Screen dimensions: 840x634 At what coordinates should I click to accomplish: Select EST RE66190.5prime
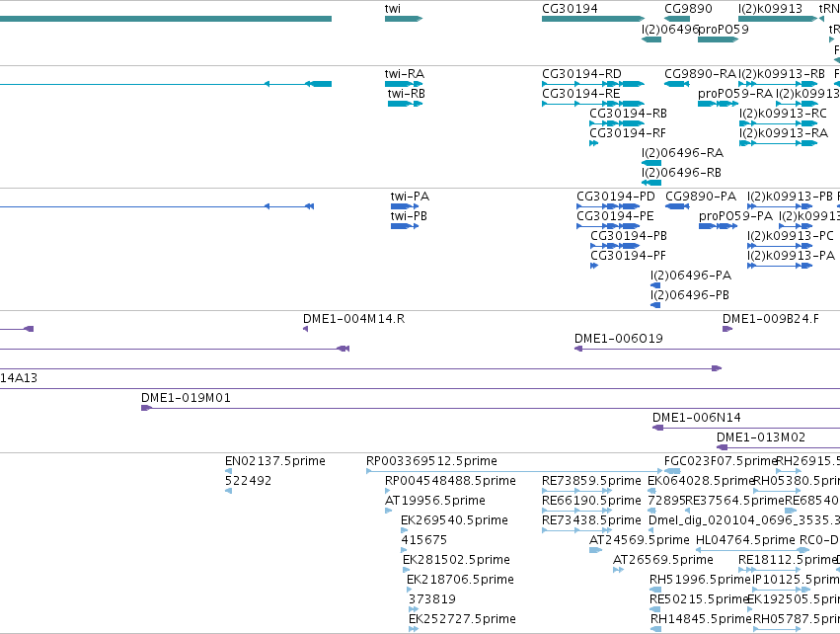[x=576, y=511]
